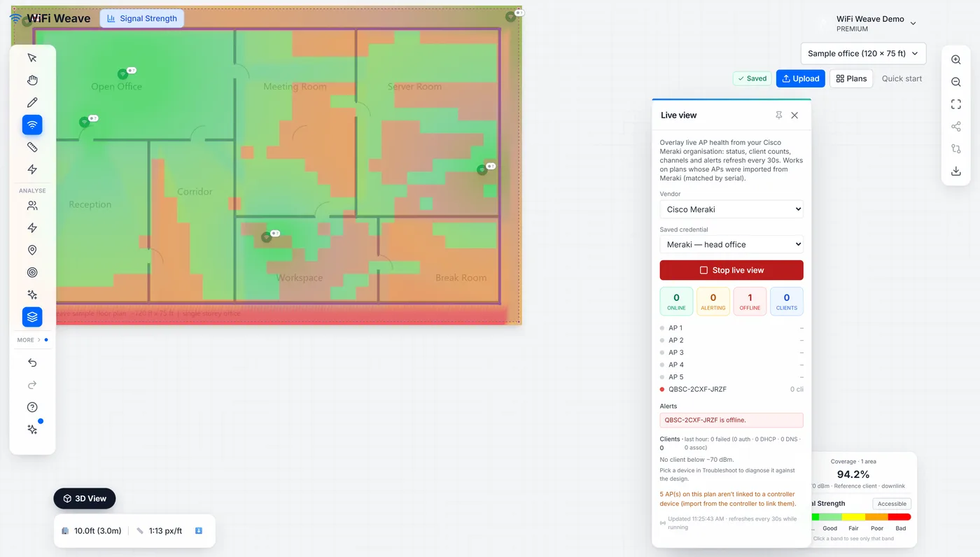Image resolution: width=980 pixels, height=557 pixels.
Task: Click the 94.2% coverage value
Action: pyautogui.click(x=853, y=474)
